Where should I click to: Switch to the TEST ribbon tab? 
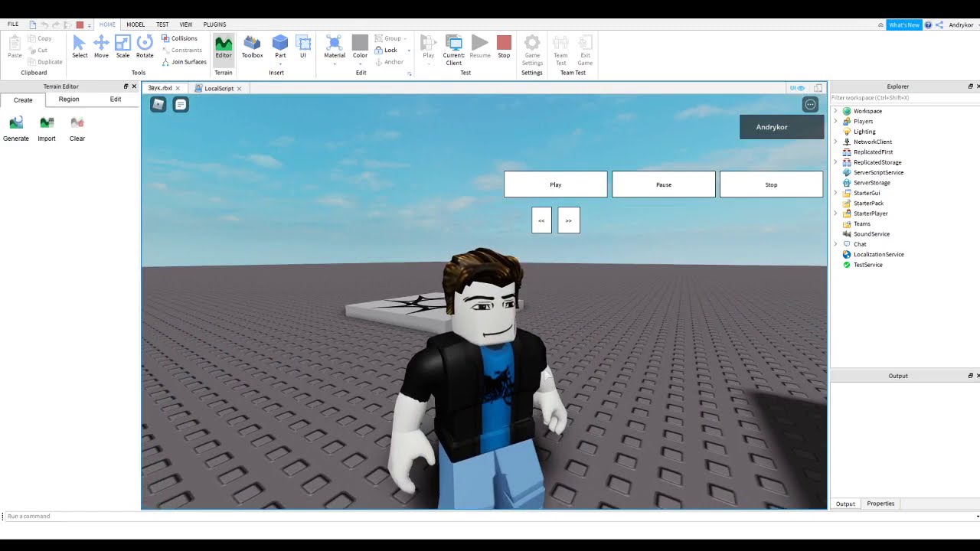[x=162, y=24]
